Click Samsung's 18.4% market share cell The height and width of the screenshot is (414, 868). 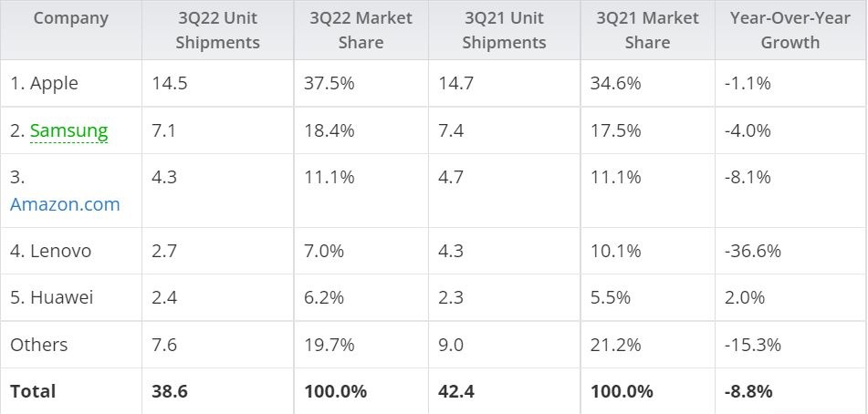point(329,130)
